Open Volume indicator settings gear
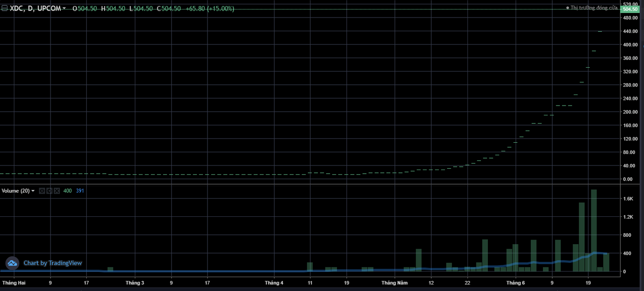The width and height of the screenshot is (644, 291). coord(49,191)
